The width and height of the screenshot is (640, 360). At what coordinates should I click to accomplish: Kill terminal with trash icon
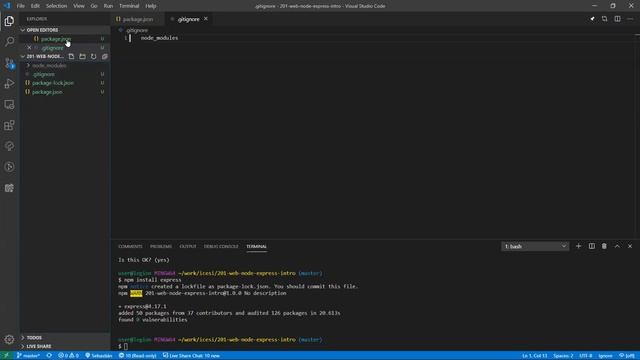[604, 246]
